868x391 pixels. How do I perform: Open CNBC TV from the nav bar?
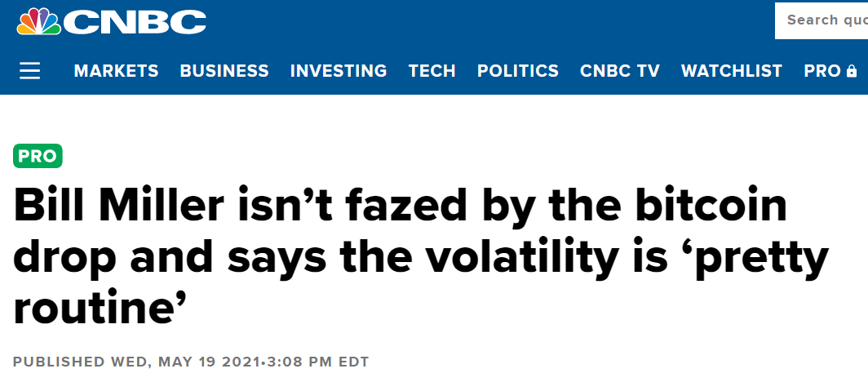[619, 71]
